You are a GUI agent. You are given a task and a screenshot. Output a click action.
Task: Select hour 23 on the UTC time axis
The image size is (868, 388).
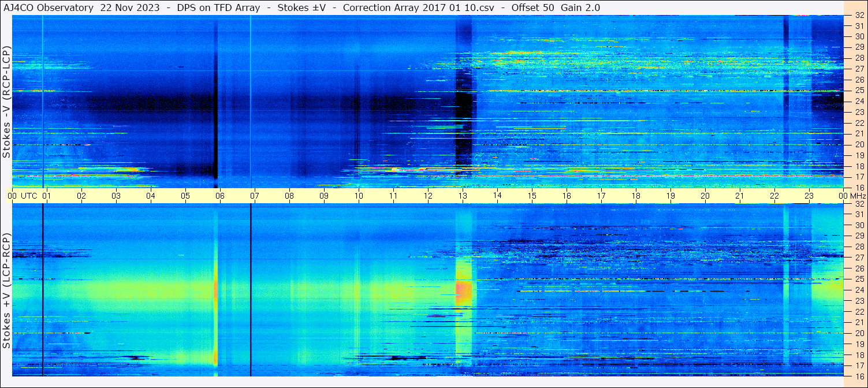809,196
